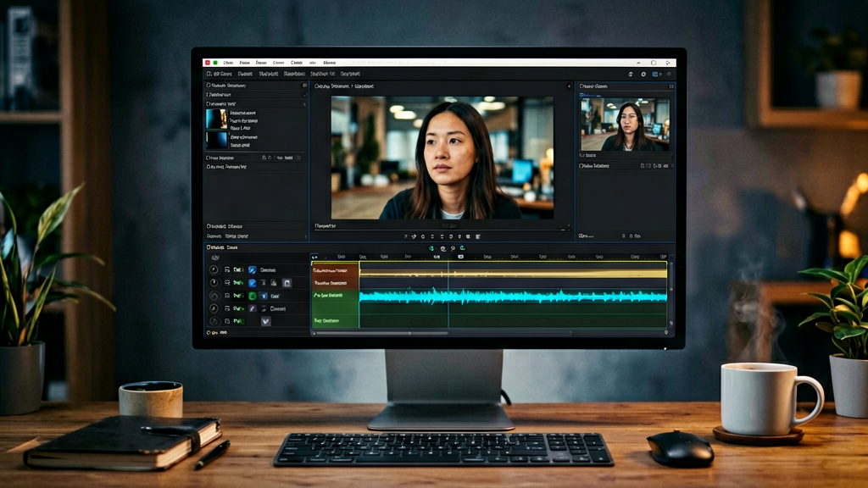Select the second orange track label in the timeline

pos(336,283)
